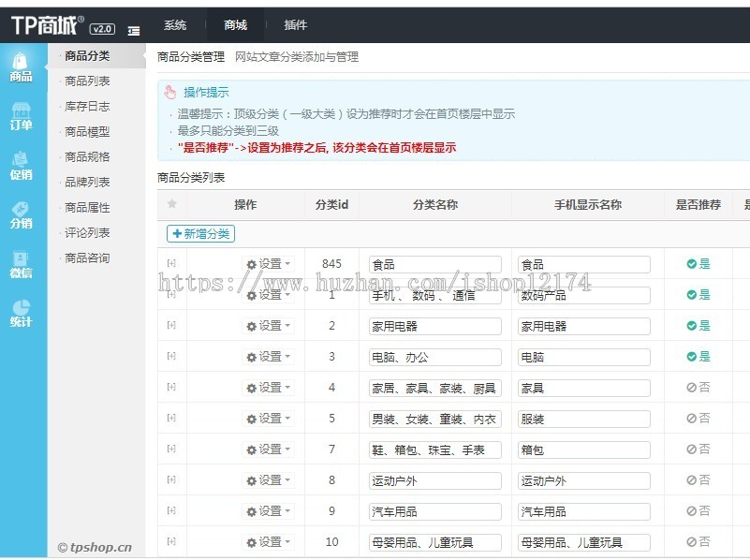Select 品牌列表 in the side menu
The width and height of the screenshot is (750, 560).
87,183
